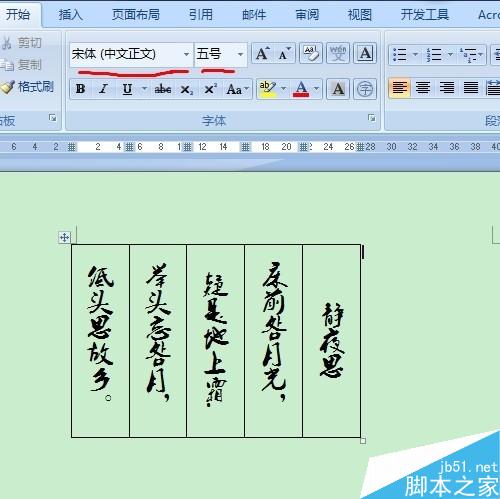Click the Numbering list icon
Viewport: 500px width, 499px height.
click(434, 54)
